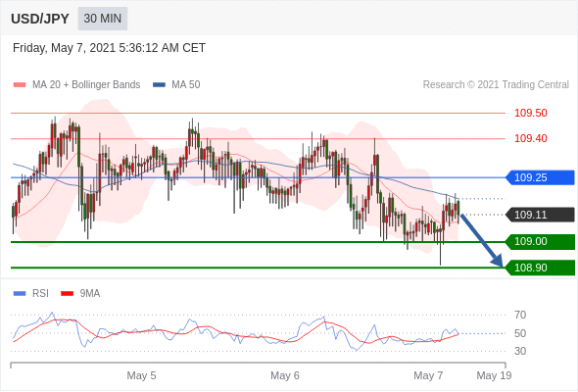Click the USD/JPY pair title
Screen dimensions: 578x392
40,19
